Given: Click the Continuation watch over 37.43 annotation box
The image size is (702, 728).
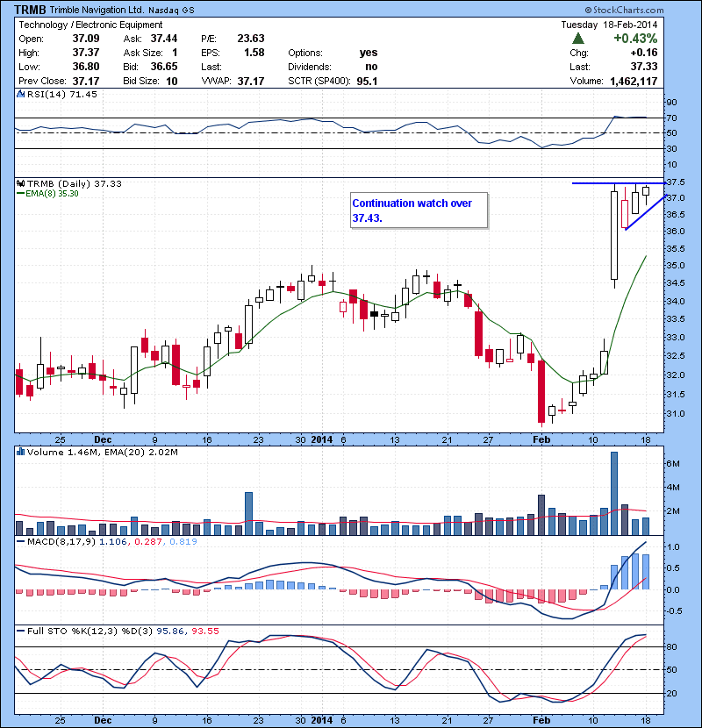Looking at the screenshot, I should point(419,211).
